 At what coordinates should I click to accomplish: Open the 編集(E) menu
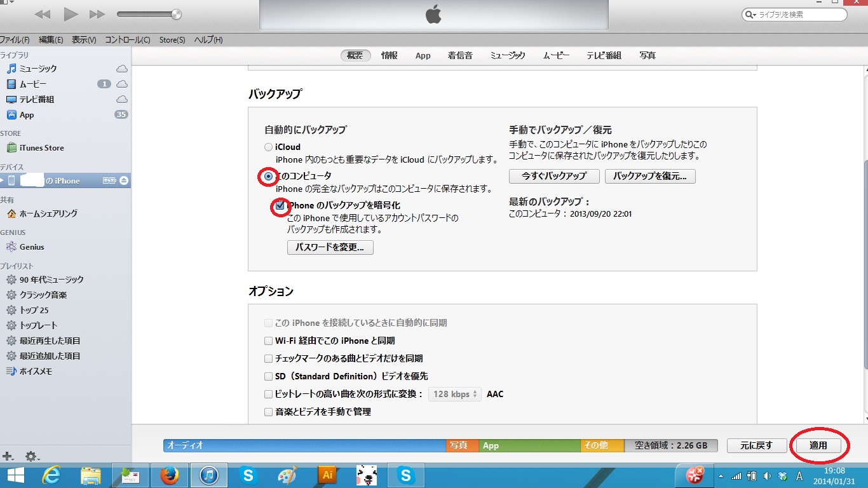51,40
